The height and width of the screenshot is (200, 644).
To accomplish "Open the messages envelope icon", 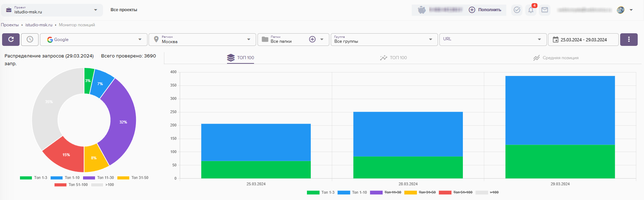I will [544, 10].
